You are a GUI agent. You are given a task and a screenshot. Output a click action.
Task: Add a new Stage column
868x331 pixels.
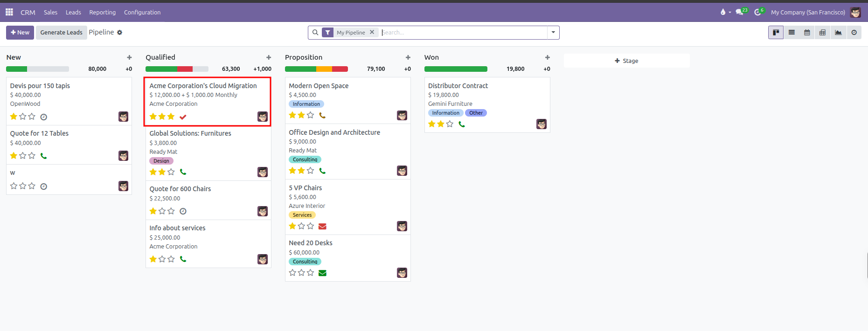[x=626, y=61]
